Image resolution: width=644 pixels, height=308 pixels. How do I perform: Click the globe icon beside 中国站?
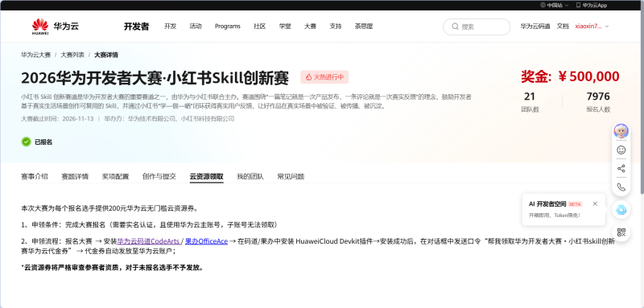[x=543, y=6]
